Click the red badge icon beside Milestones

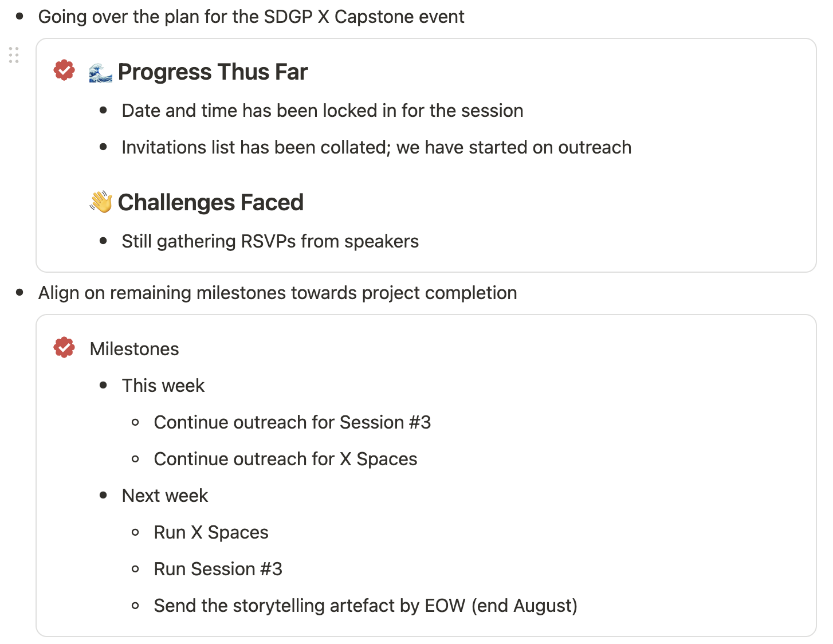click(64, 347)
